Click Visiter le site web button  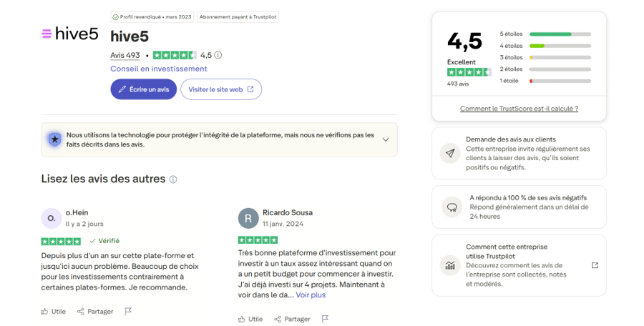(x=221, y=89)
